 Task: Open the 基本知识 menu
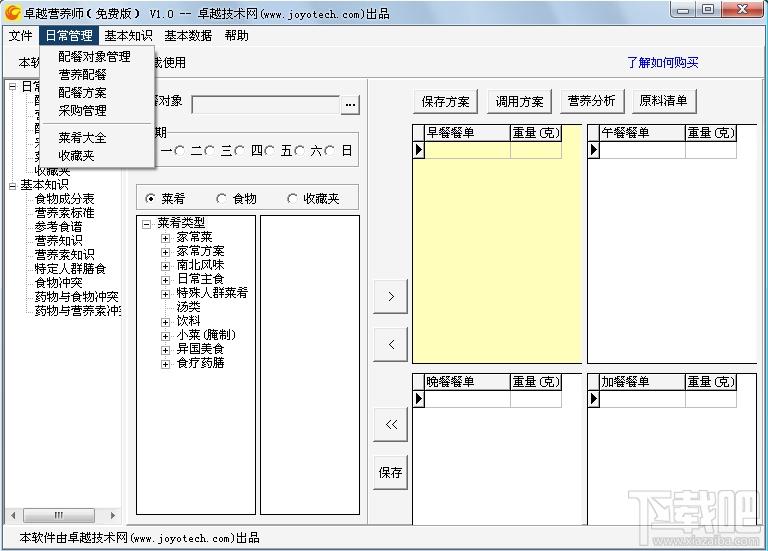tap(128, 36)
